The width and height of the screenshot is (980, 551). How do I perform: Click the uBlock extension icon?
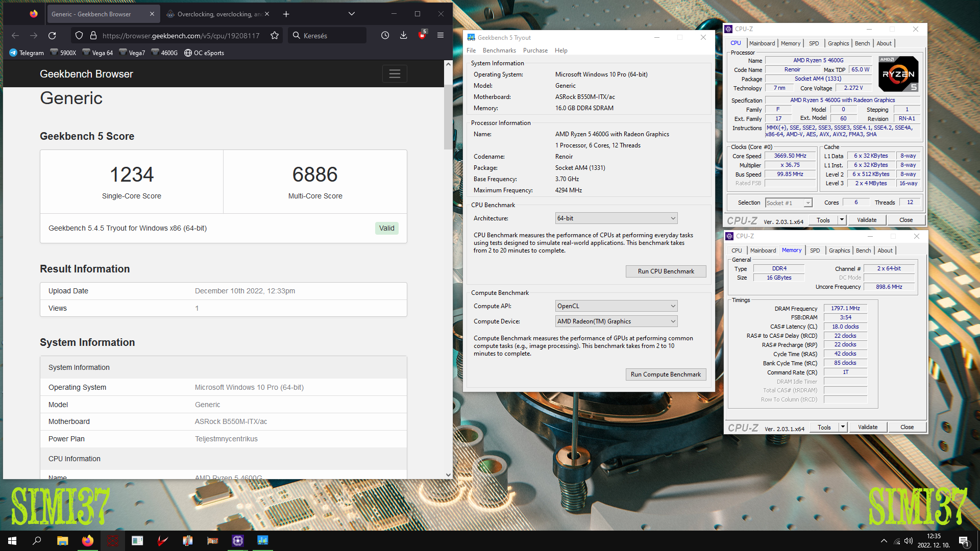(422, 36)
